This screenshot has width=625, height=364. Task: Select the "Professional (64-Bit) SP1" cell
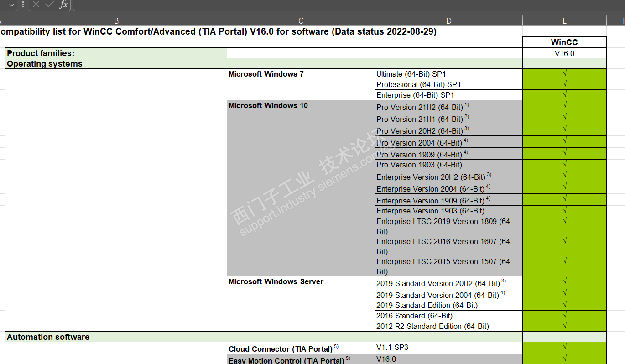coord(448,84)
